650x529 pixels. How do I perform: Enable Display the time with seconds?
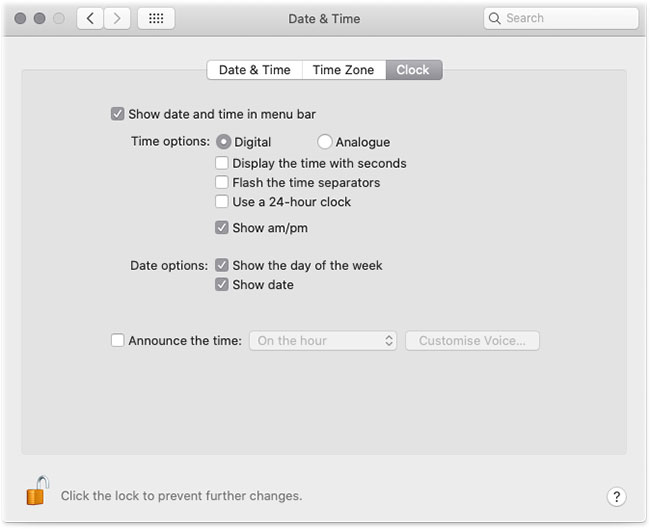tap(221, 163)
